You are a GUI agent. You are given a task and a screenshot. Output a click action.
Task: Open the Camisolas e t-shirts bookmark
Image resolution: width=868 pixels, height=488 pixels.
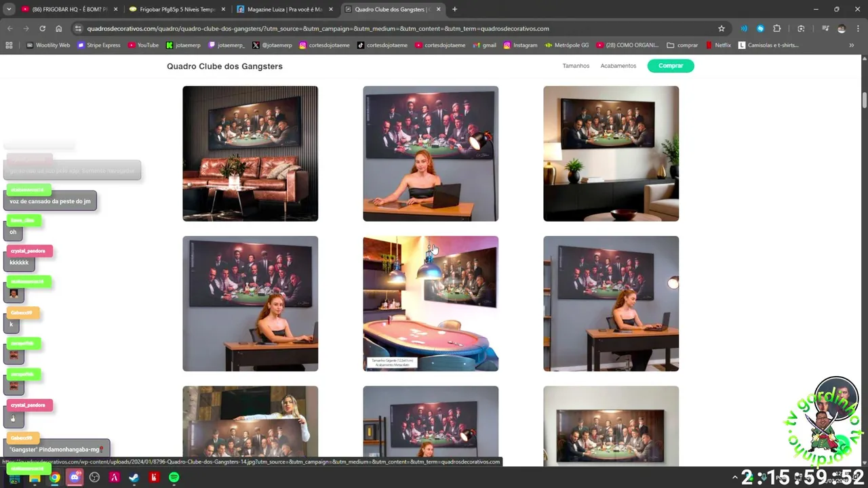(x=768, y=45)
